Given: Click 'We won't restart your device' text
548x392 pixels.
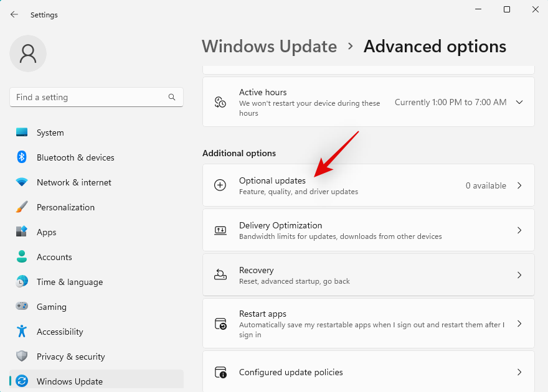Looking at the screenshot, I should tap(309, 108).
